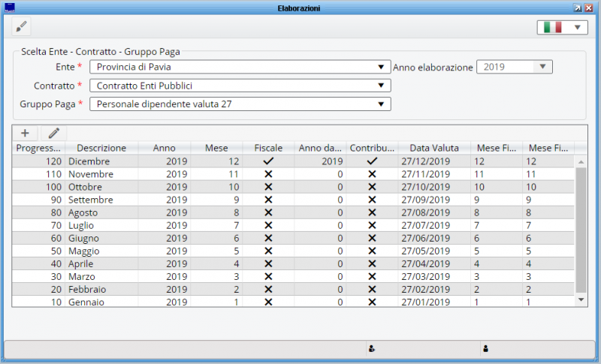Open the Italian flag language selector
Image resolution: width=601 pixels, height=364 pixels.
[562, 27]
